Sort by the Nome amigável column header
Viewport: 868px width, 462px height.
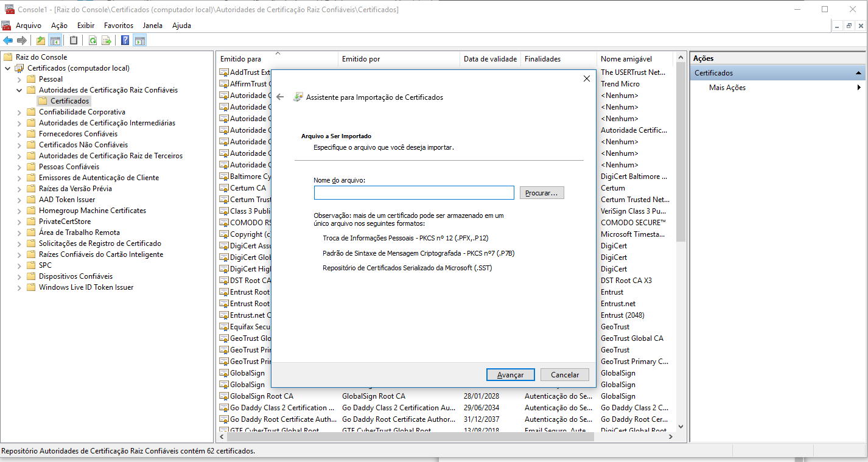pos(635,59)
